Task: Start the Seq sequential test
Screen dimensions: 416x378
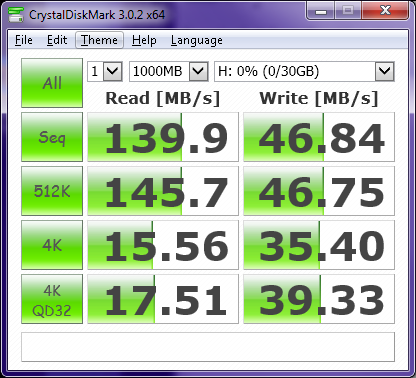Action: click(x=52, y=137)
